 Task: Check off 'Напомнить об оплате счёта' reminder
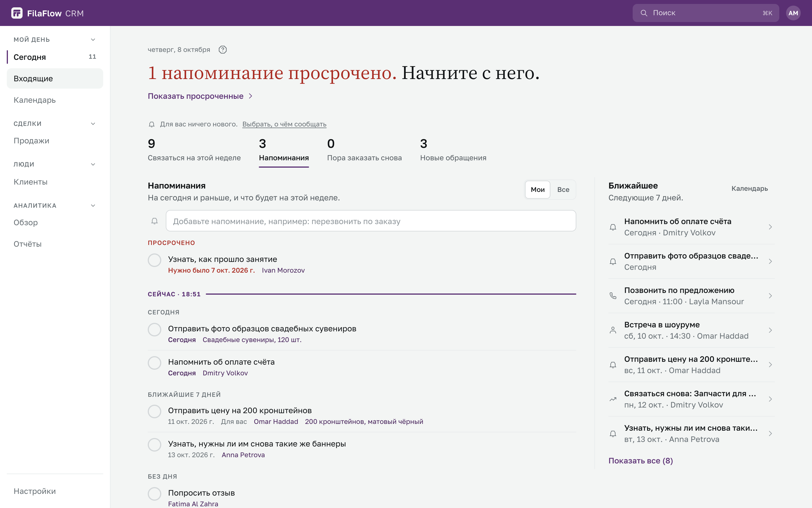154,363
